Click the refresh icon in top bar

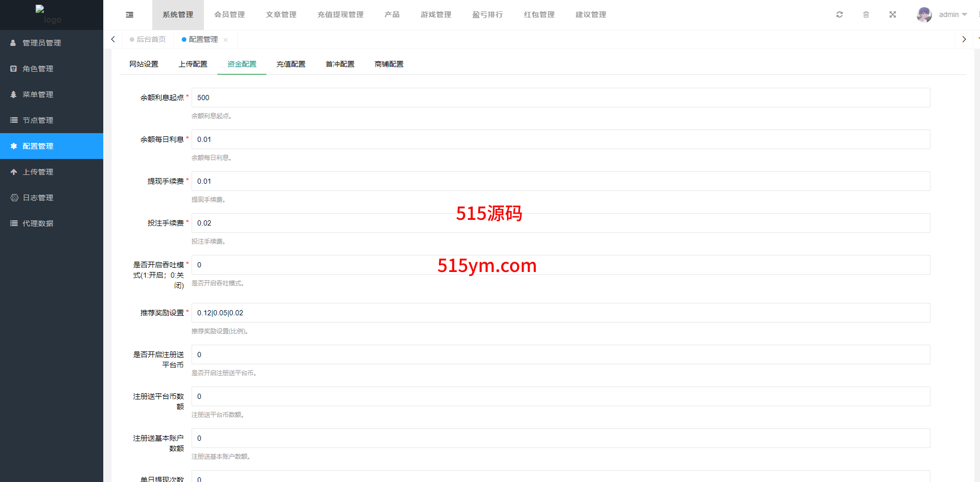point(840,14)
